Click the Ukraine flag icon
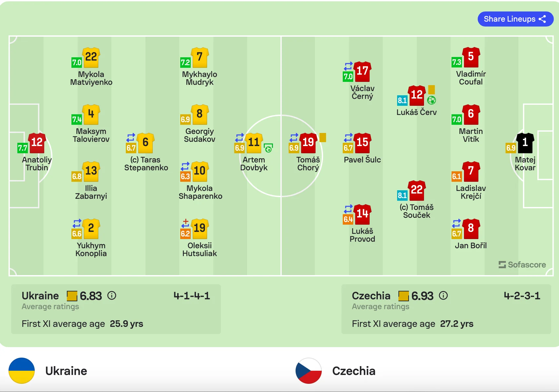 tap(22, 371)
